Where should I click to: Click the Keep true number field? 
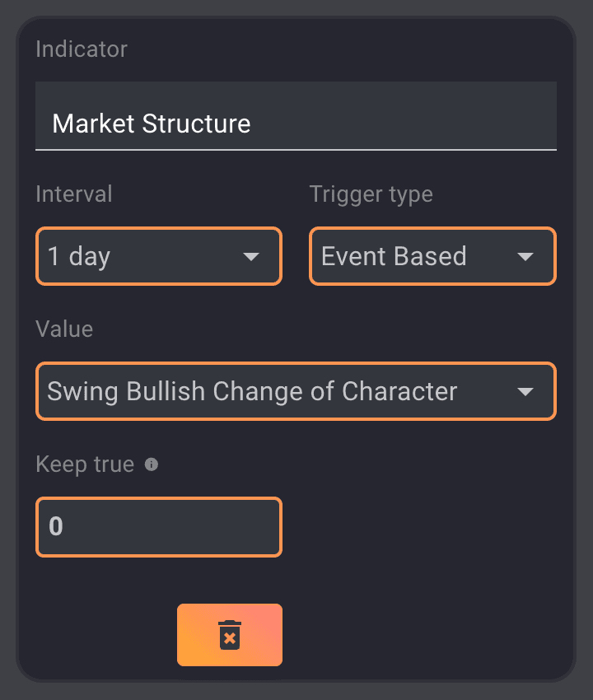pos(159,527)
